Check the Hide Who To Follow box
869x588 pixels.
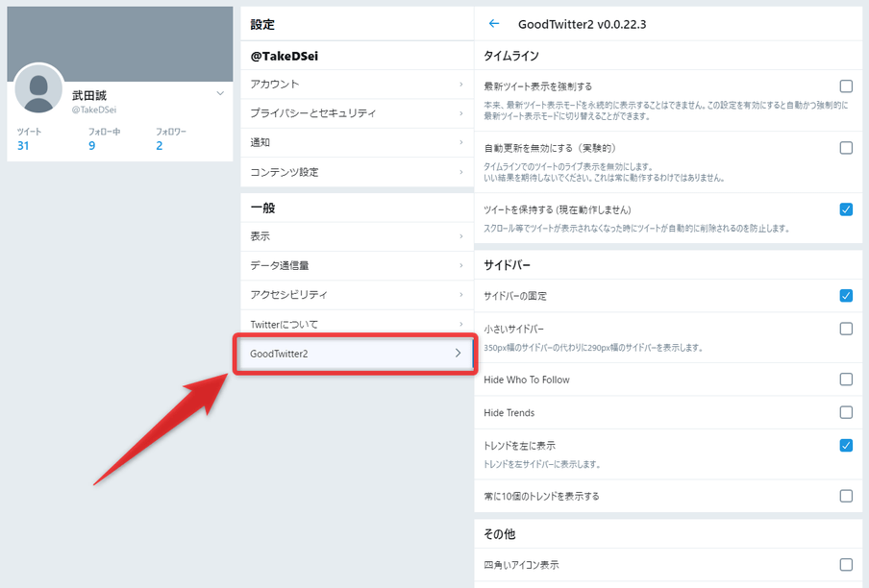(846, 380)
